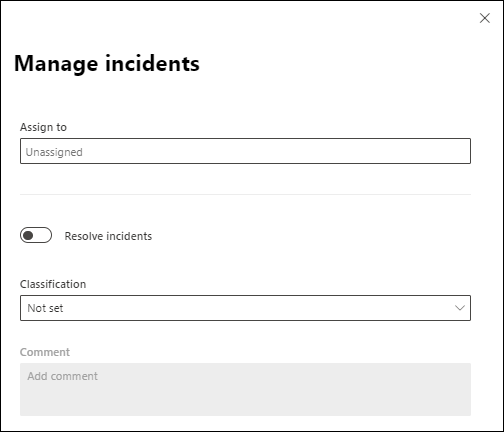Screen dimensions: 504x432
Task: Open the Classification dropdown
Action: [245, 308]
